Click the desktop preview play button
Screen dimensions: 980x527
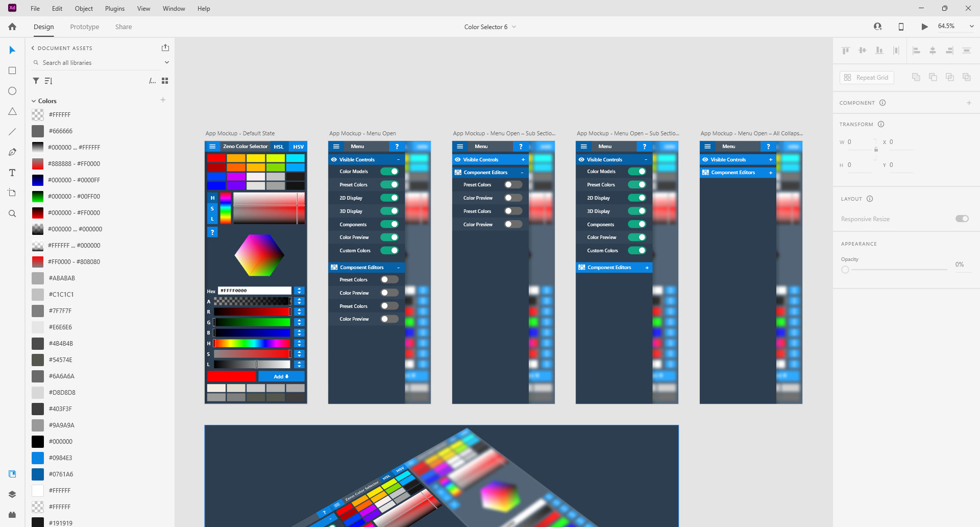click(924, 27)
